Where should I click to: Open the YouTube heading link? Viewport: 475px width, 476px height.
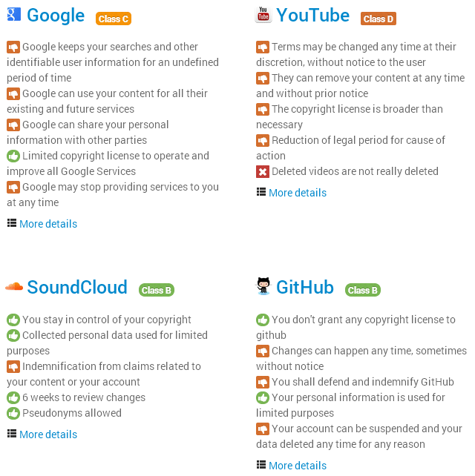coord(312,16)
